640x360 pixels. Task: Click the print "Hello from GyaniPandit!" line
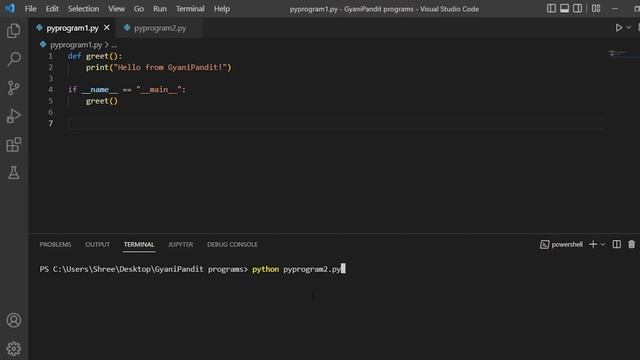coord(158,67)
